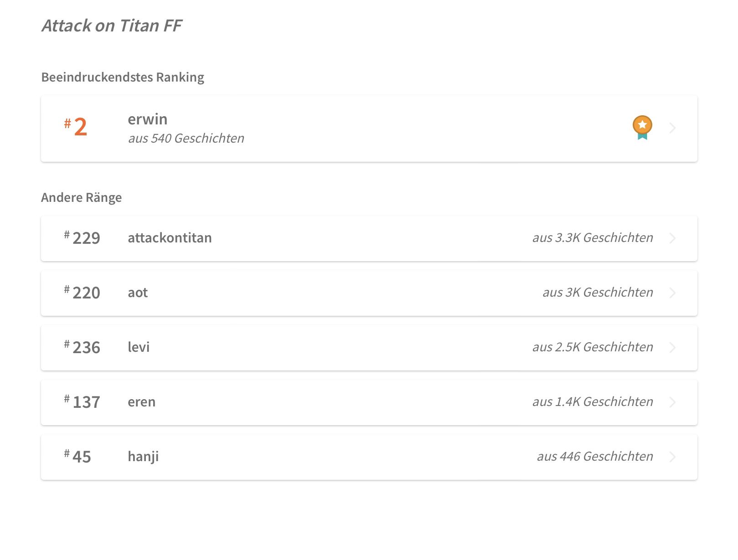The width and height of the screenshot is (738, 560).
Task: Click the Attack on Titan FF title
Action: click(112, 26)
